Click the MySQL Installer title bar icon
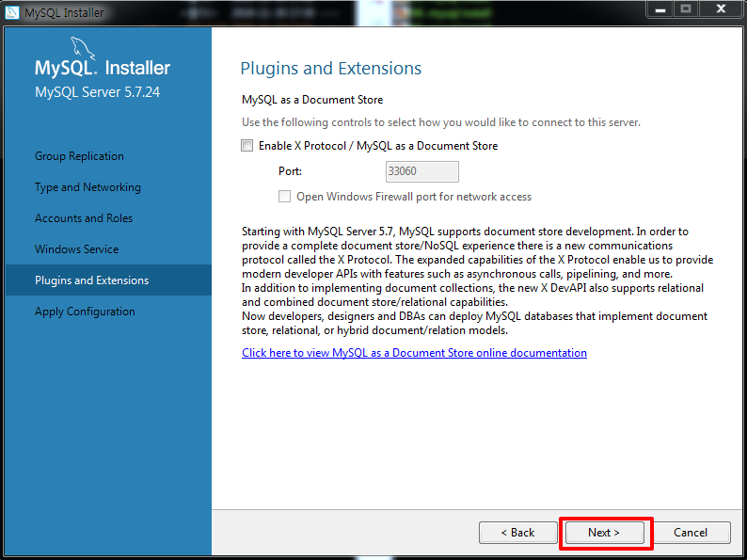The image size is (747, 560). pos(11,12)
